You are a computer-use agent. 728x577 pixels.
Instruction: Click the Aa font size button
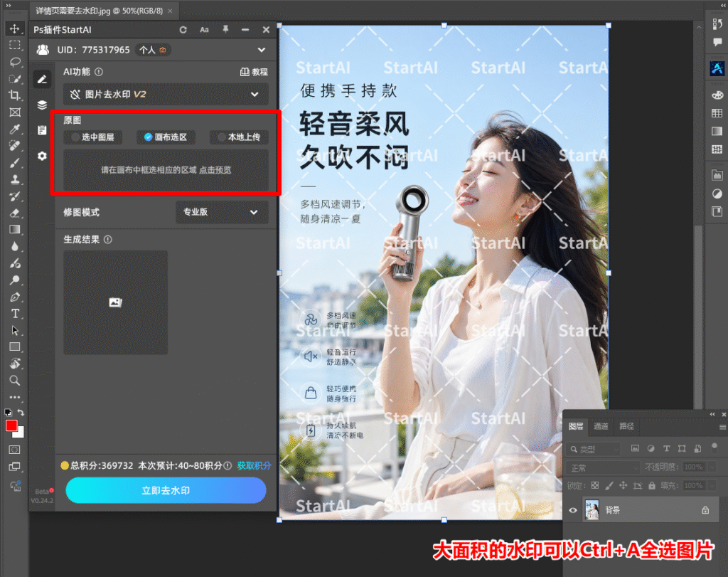coord(204,30)
